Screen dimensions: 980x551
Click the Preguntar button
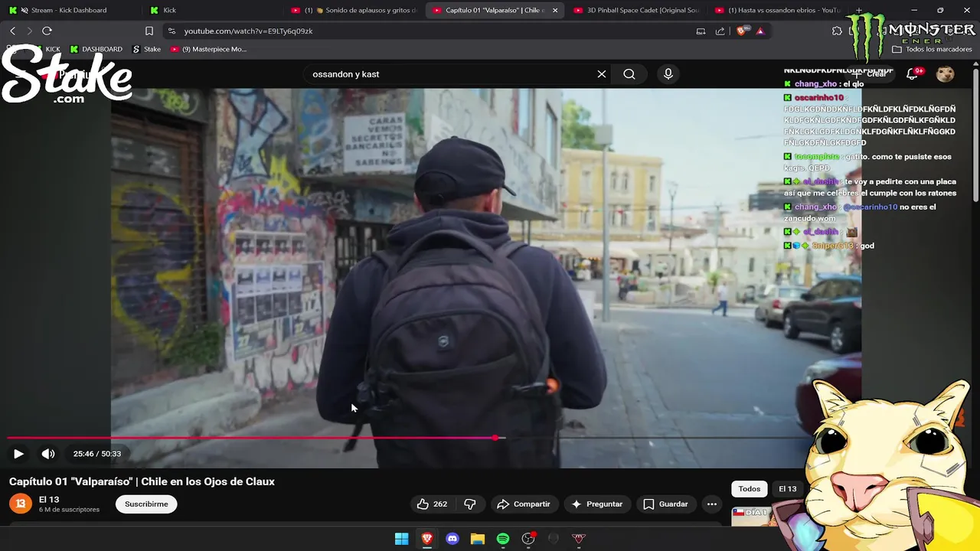[597, 504]
